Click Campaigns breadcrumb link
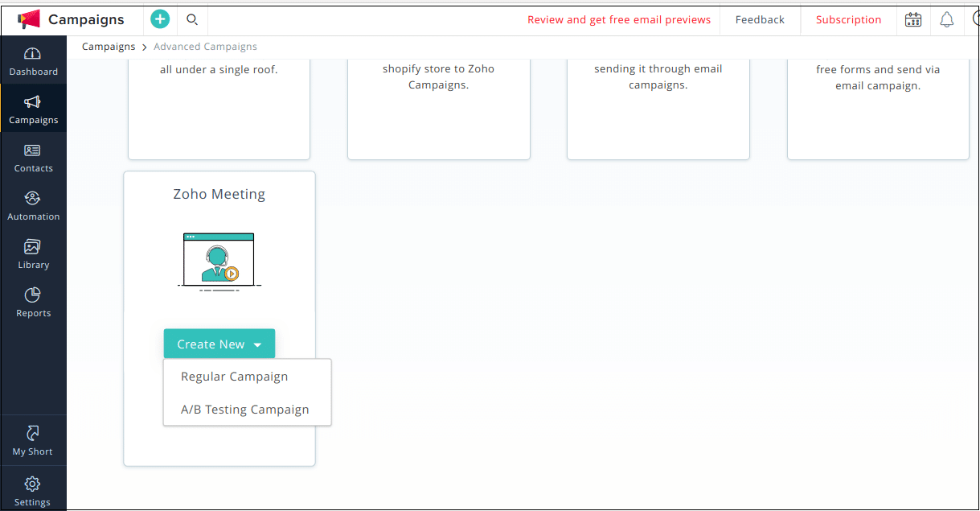The image size is (980, 511). tap(109, 47)
